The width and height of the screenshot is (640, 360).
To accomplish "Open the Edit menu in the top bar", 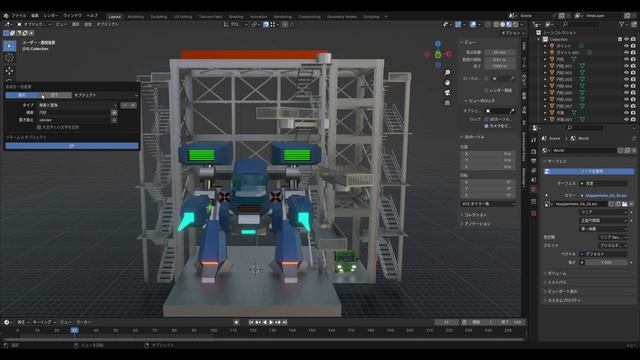I will pyautogui.click(x=35, y=16).
